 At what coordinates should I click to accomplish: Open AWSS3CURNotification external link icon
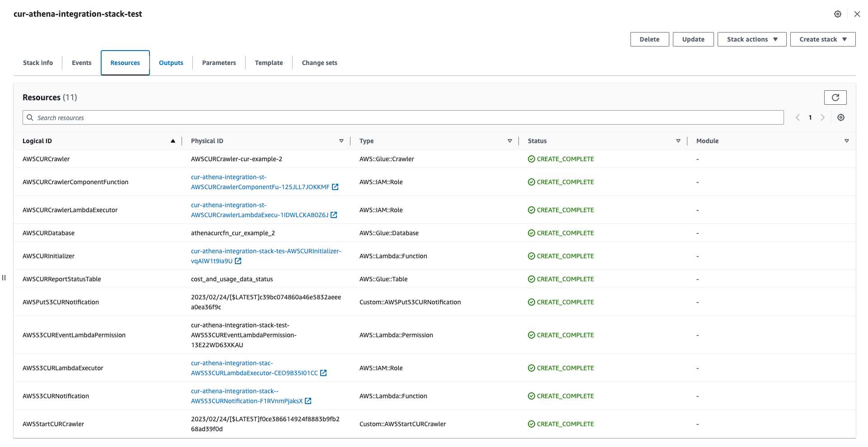point(308,401)
